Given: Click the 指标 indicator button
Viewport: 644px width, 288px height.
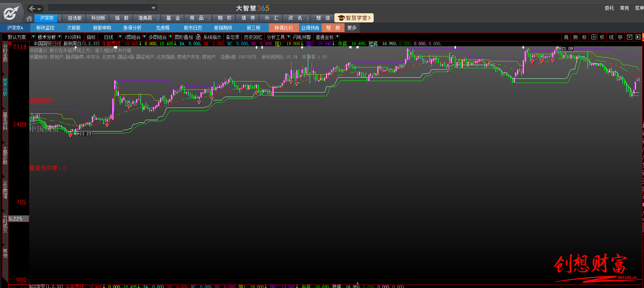Looking at the screenshot, I should click(91, 37).
